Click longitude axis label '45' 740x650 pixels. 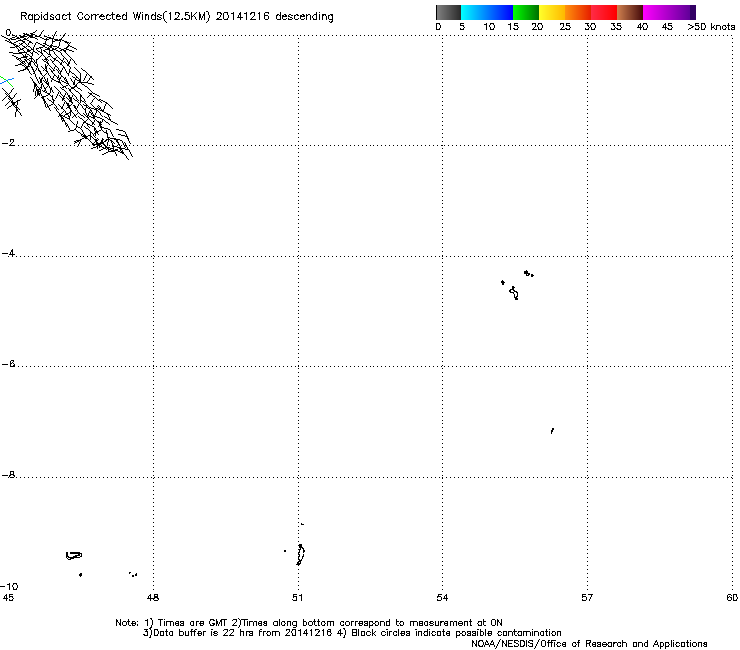8,598
